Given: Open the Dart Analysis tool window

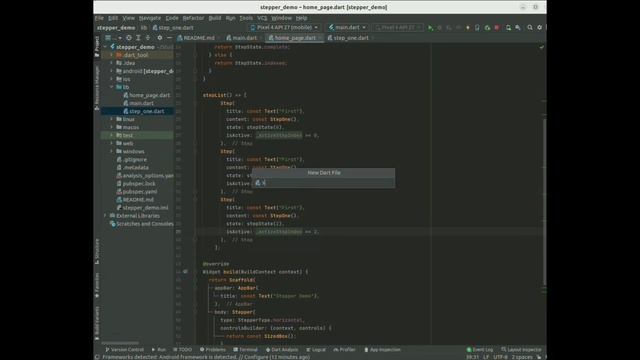Looking at the screenshot, I should [x=282, y=350].
